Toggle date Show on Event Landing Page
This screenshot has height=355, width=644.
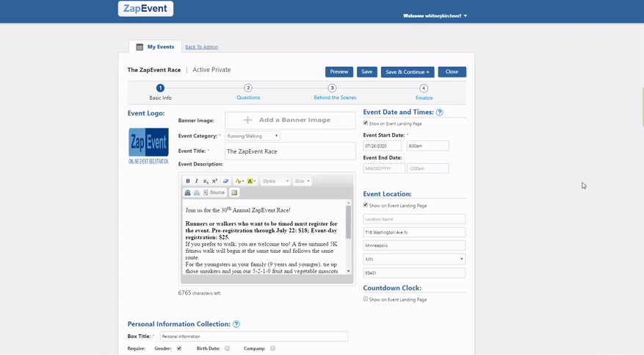tap(366, 123)
